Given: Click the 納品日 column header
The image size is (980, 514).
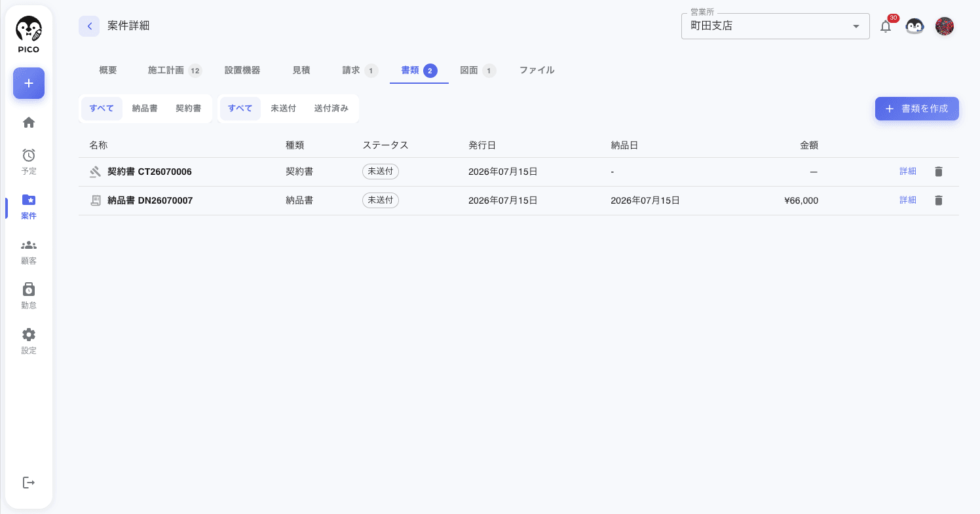Looking at the screenshot, I should (624, 145).
